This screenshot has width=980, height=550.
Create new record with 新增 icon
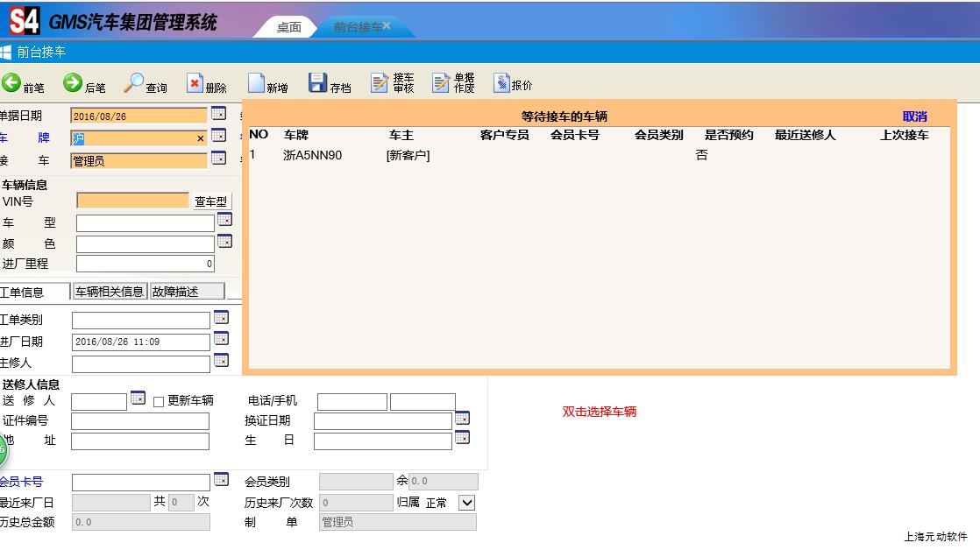pos(256,84)
